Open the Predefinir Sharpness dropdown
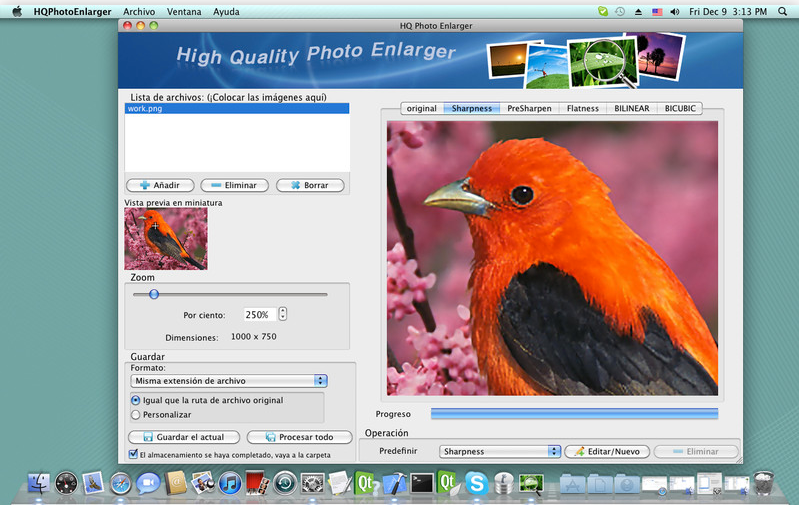The height and width of the screenshot is (505, 799). (500, 451)
